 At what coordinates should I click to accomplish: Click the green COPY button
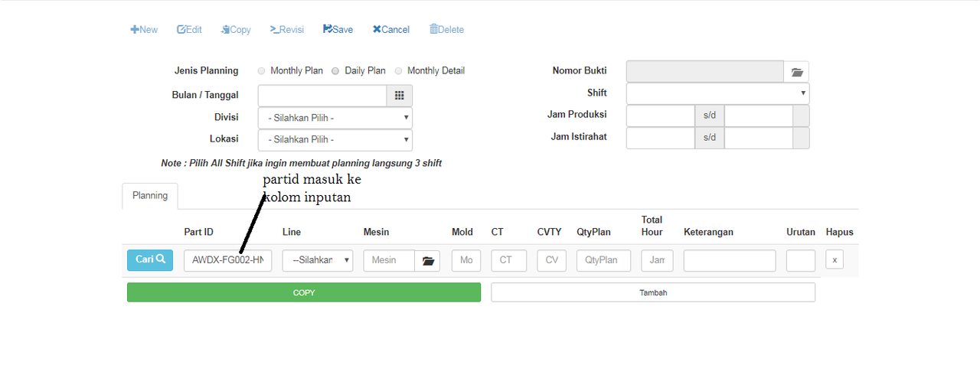coord(304,292)
